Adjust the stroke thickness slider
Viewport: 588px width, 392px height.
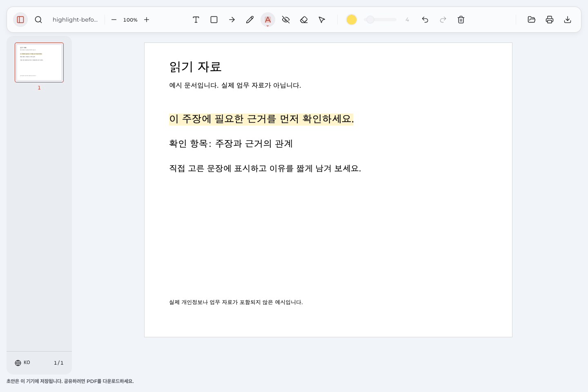click(380, 20)
